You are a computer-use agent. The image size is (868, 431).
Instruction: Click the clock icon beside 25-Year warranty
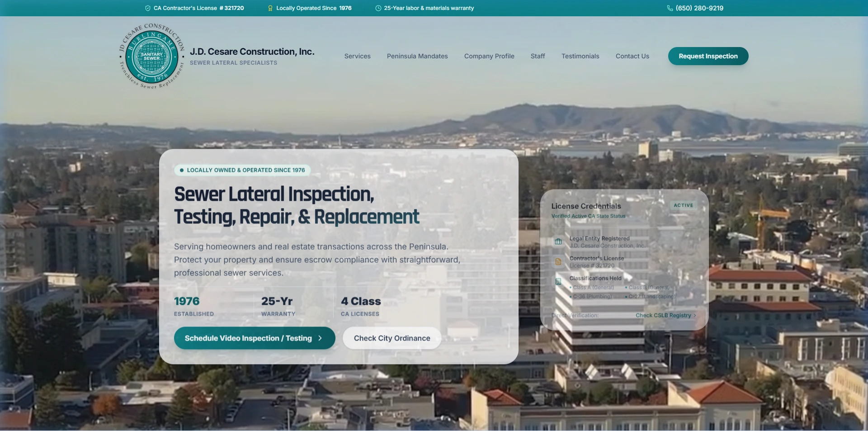[378, 8]
